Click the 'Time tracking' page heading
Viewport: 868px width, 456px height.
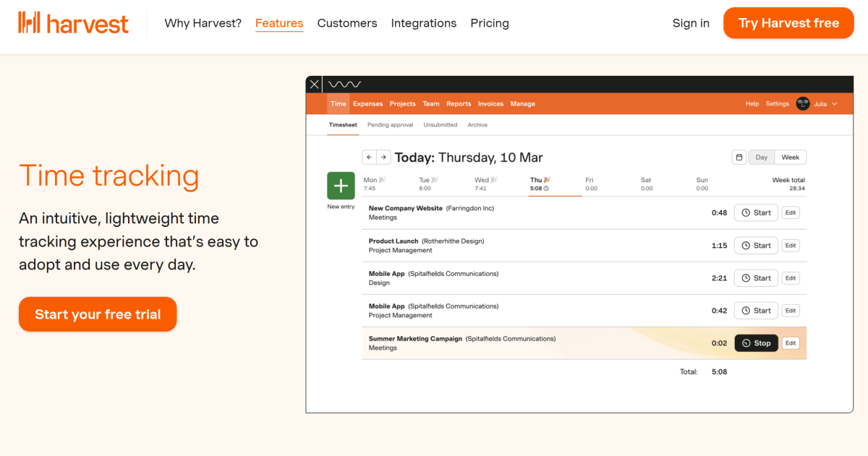pos(109,176)
